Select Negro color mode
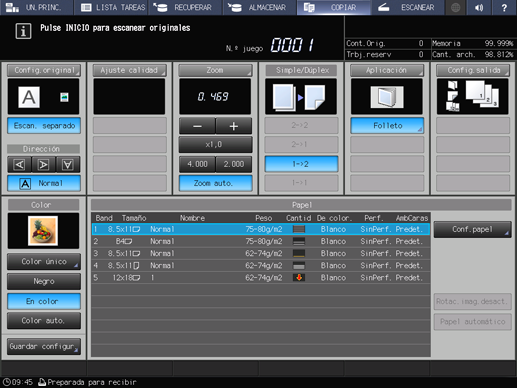This screenshot has height=388, width=517. [44, 281]
